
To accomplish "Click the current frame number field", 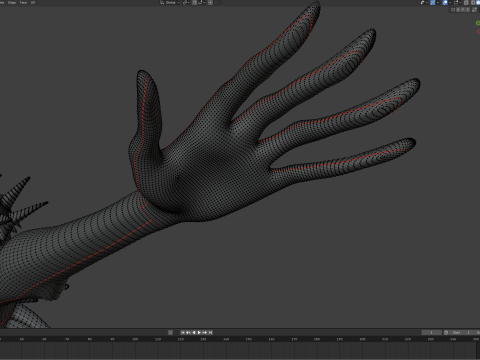I will [432, 332].
